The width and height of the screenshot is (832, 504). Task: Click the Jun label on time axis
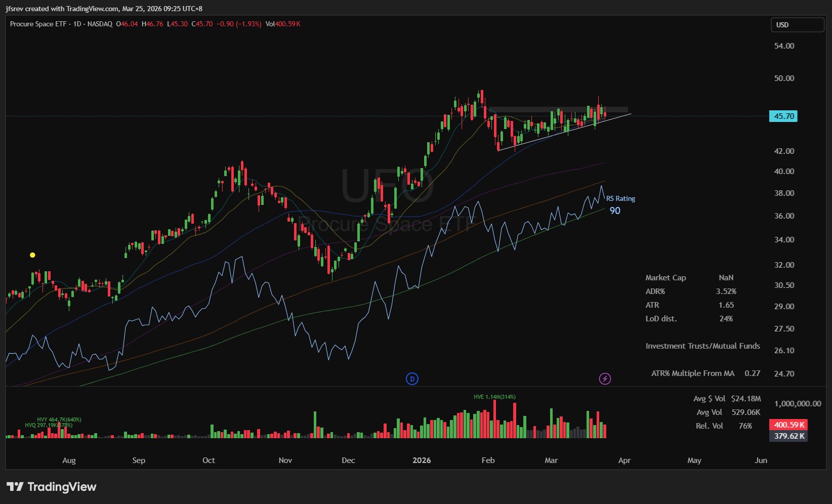(761, 460)
